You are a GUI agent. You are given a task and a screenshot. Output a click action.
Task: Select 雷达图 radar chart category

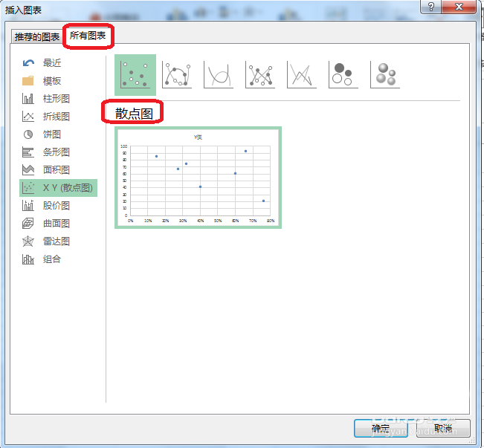point(56,241)
